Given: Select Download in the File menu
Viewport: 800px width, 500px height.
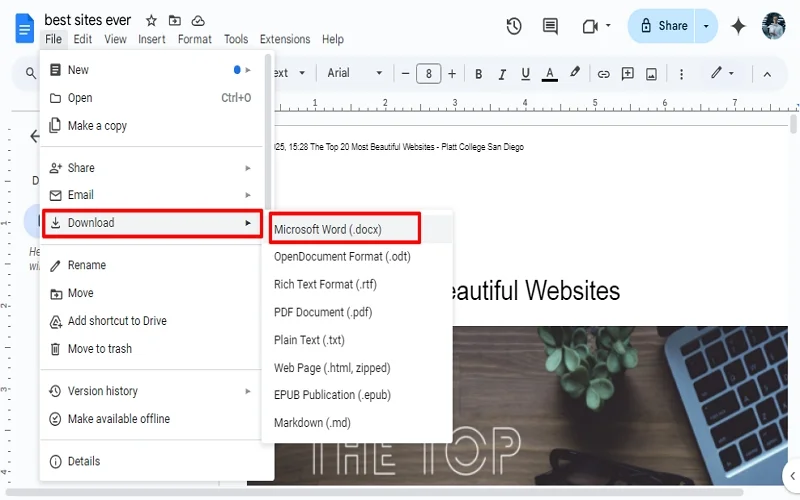Looking at the screenshot, I should [x=152, y=223].
